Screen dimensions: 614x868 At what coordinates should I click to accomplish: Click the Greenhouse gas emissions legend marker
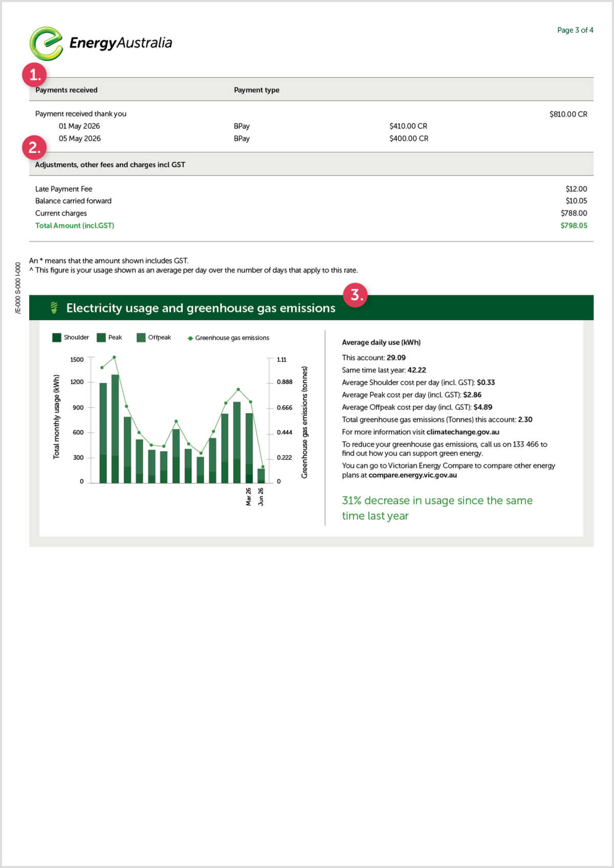coord(190,338)
